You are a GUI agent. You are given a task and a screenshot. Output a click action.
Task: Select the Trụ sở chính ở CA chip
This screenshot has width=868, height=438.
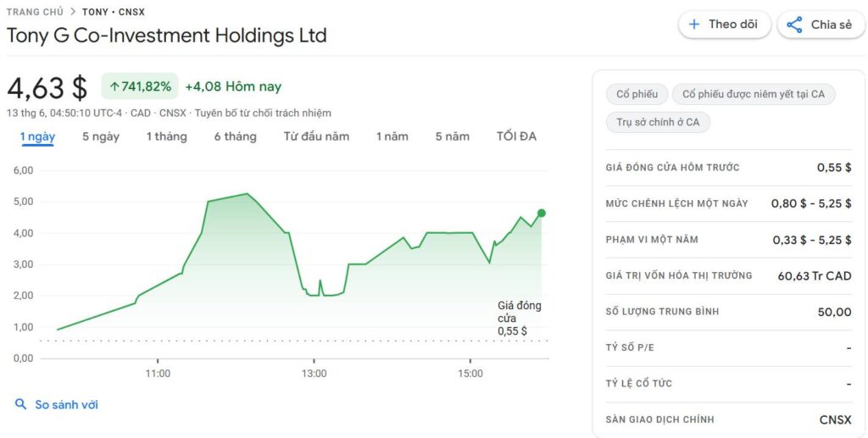pyautogui.click(x=658, y=122)
